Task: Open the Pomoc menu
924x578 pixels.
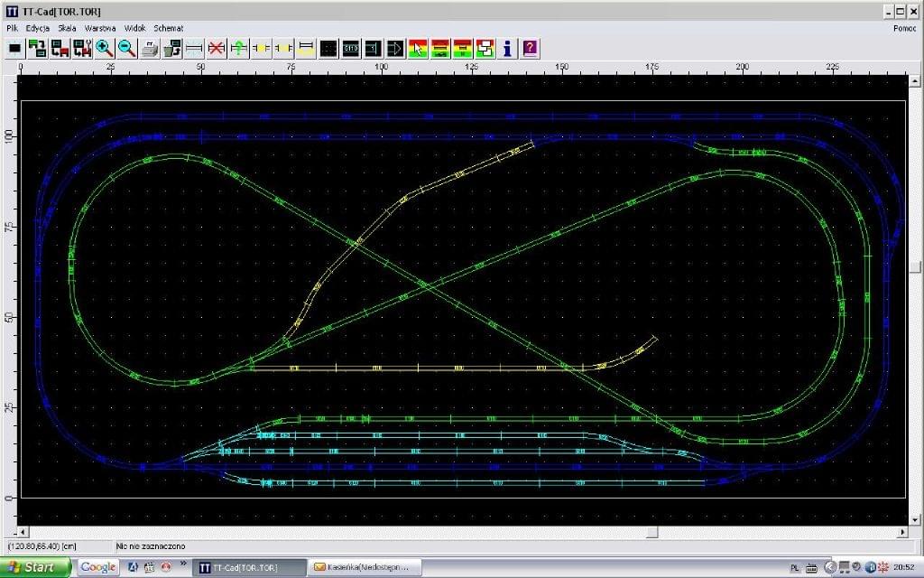Action: click(904, 28)
